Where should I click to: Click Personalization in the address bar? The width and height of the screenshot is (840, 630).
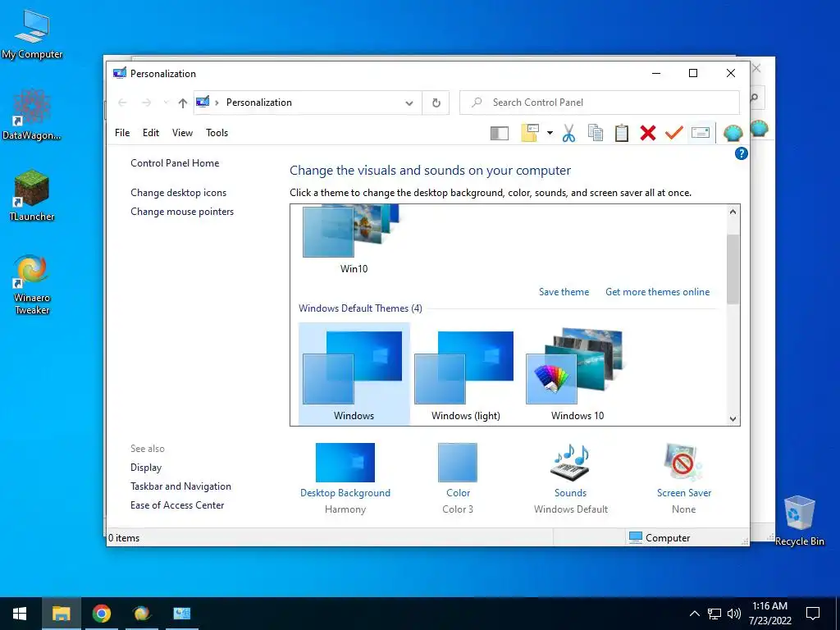click(x=258, y=103)
